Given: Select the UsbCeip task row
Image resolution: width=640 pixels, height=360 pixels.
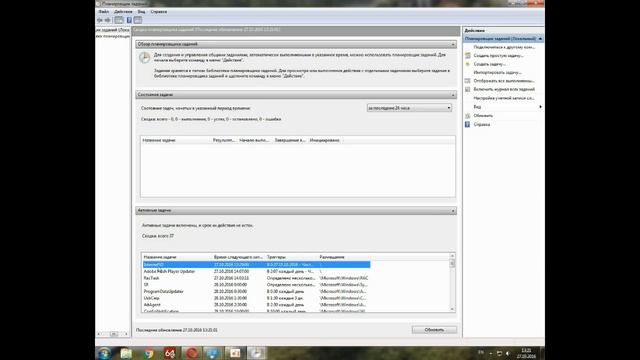Looking at the screenshot, I should point(256,298).
